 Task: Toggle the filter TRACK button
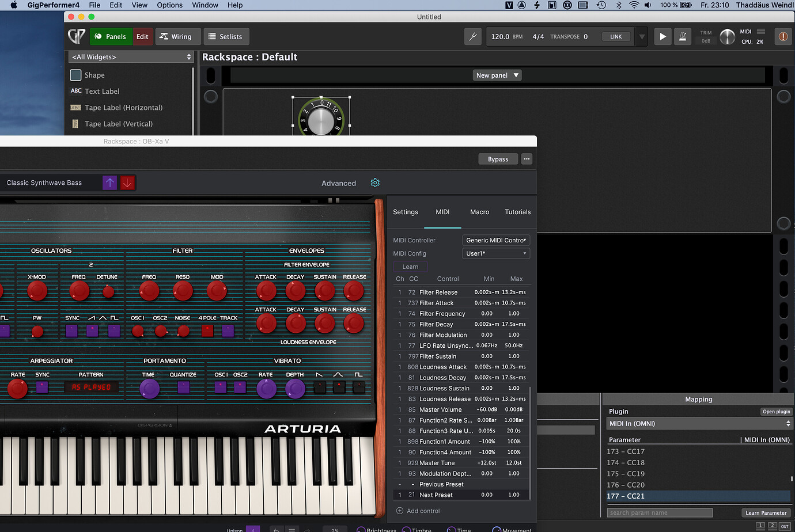[228, 330]
